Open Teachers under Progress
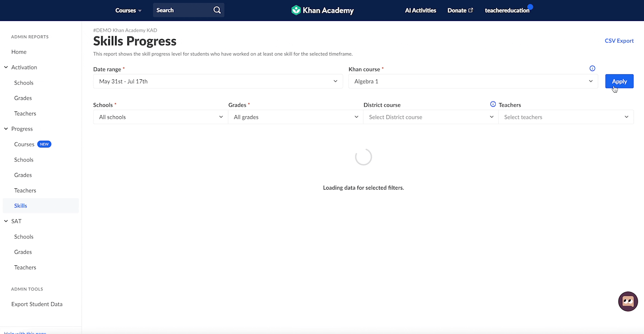 coord(25,191)
